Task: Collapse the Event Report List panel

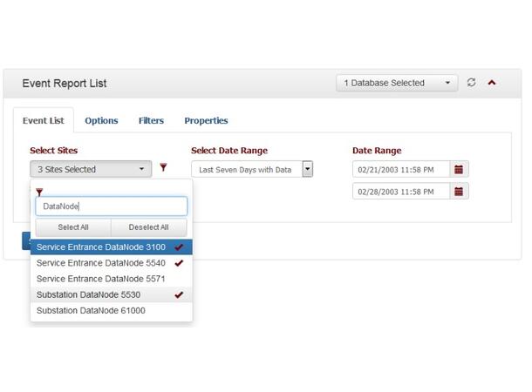Action: [x=492, y=83]
